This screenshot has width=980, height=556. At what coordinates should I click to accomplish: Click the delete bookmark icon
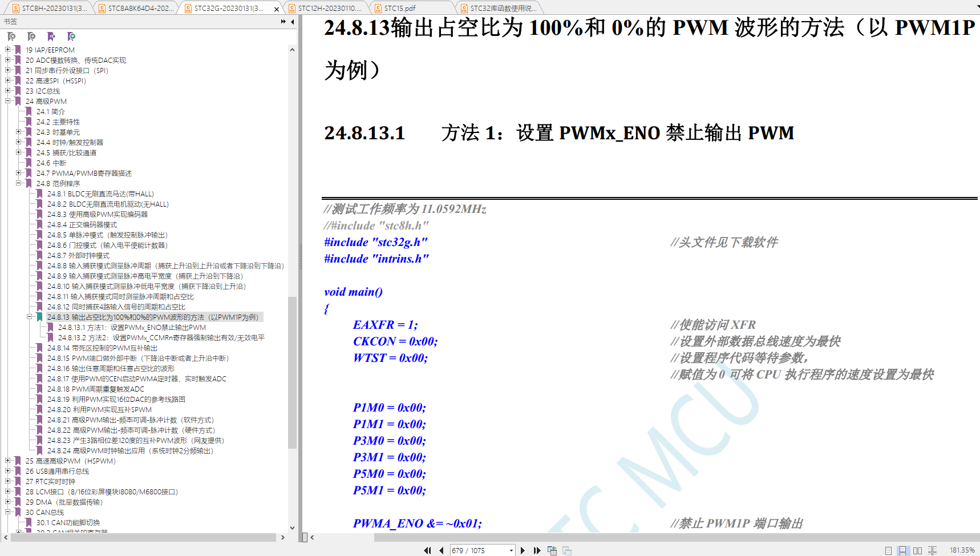pyautogui.click(x=11, y=37)
